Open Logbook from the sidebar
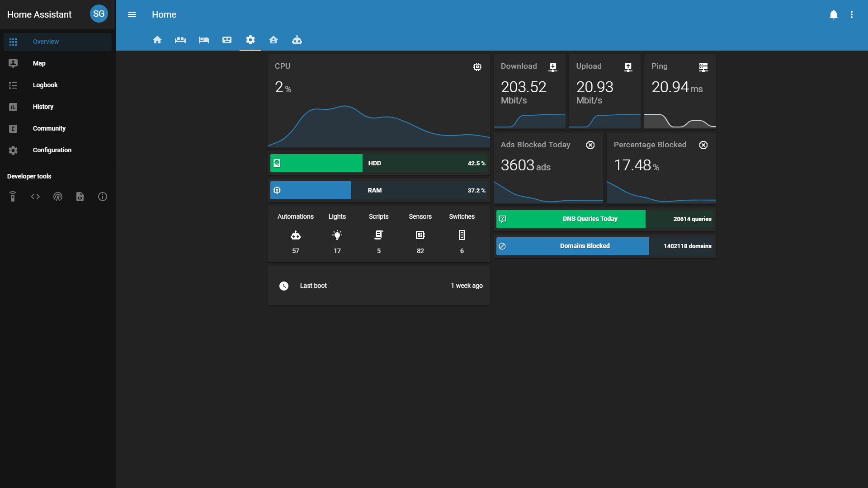This screenshot has height=488, width=868. tap(45, 85)
